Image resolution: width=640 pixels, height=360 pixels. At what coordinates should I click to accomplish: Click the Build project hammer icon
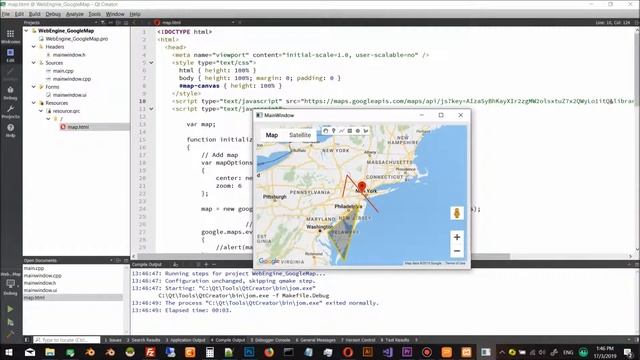point(10,335)
